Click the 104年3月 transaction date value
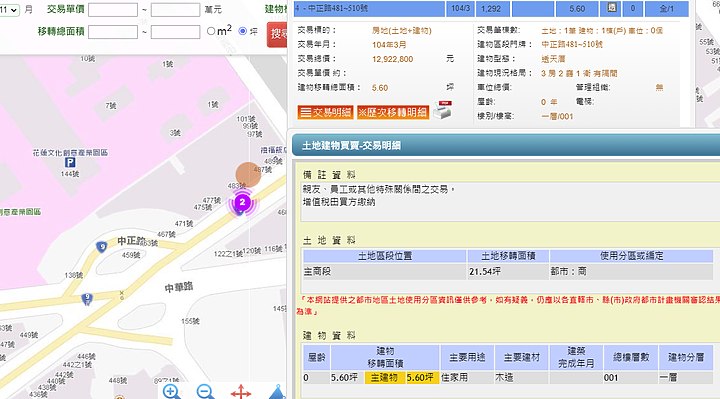This screenshot has height=399, width=720. [389, 45]
